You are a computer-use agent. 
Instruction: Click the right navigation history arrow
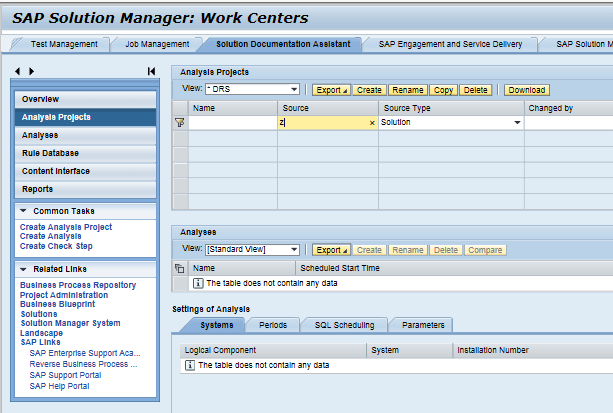(31, 71)
